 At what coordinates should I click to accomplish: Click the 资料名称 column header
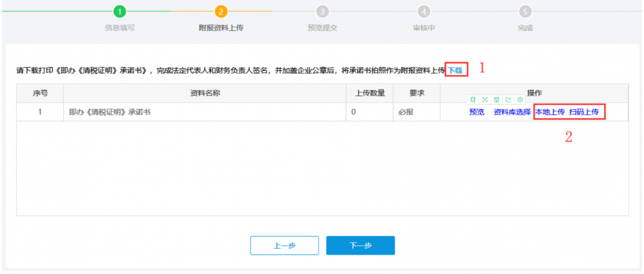click(206, 93)
